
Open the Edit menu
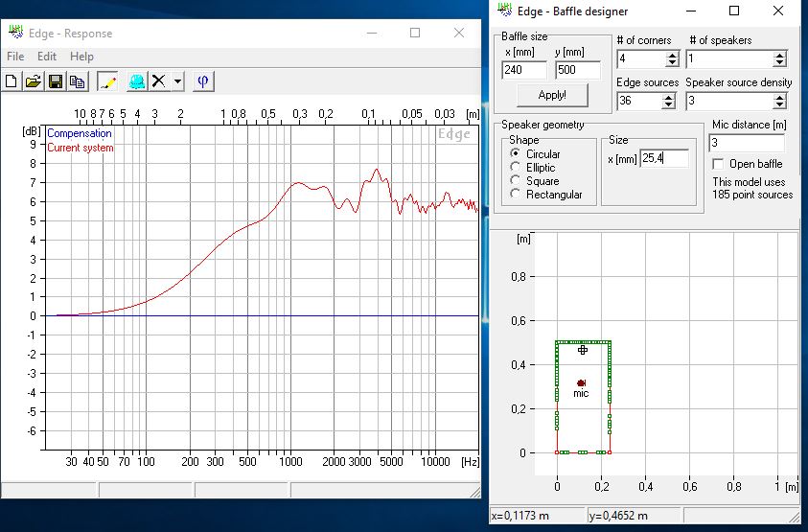click(47, 57)
